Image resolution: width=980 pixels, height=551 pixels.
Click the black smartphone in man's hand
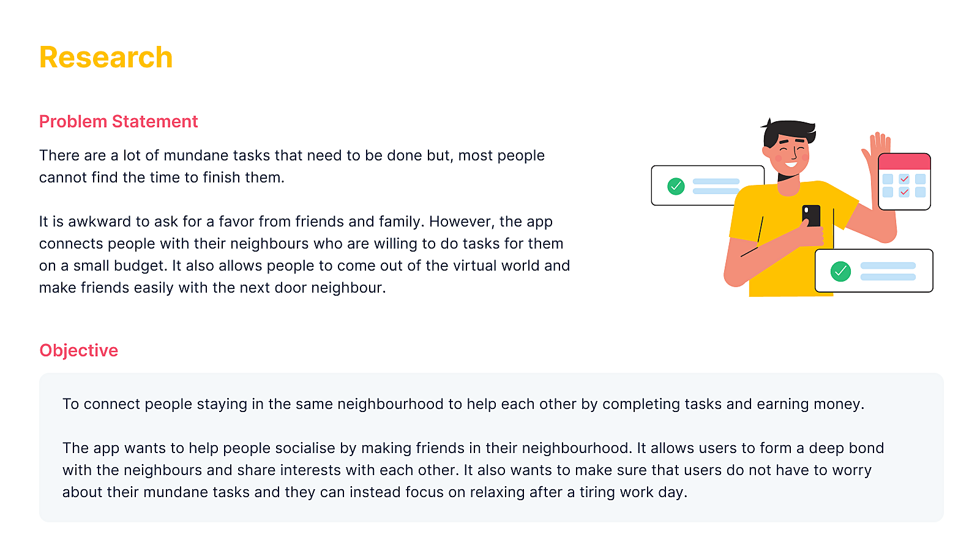point(812,216)
